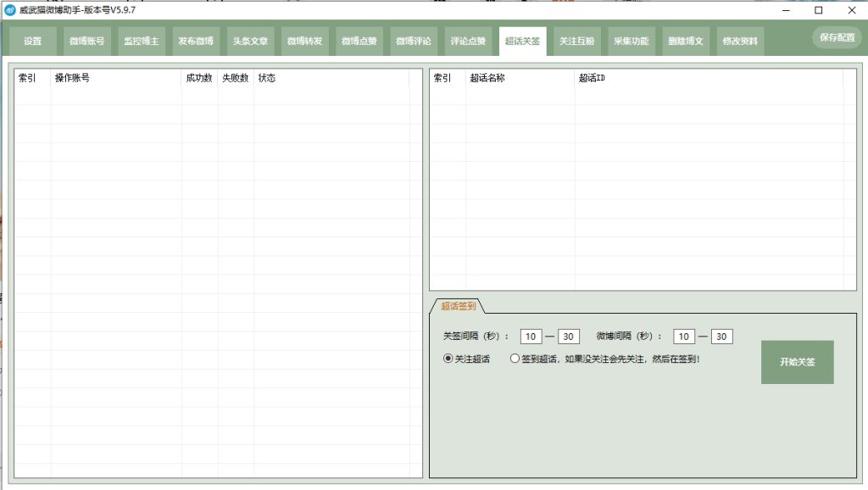Click the 关签间隔 first interval input box
The height and width of the screenshot is (490, 868).
(532, 336)
